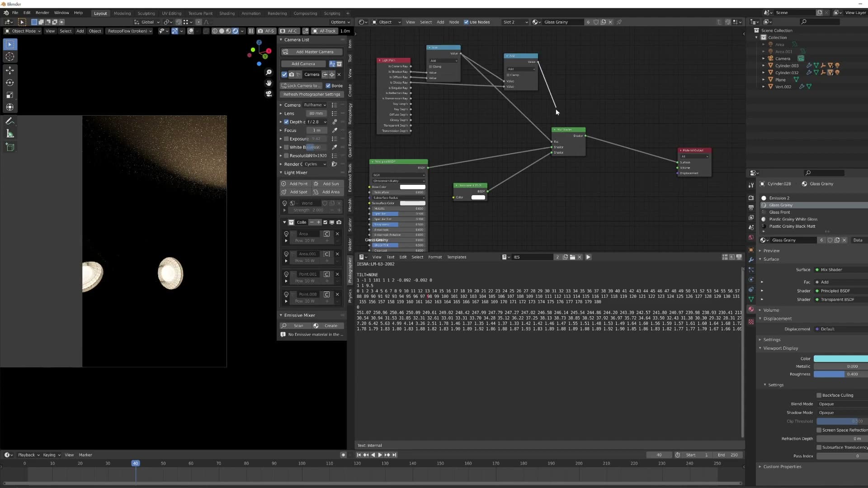Click the Focus eyedropper icon
The width and height of the screenshot is (868, 488).
tap(335, 130)
